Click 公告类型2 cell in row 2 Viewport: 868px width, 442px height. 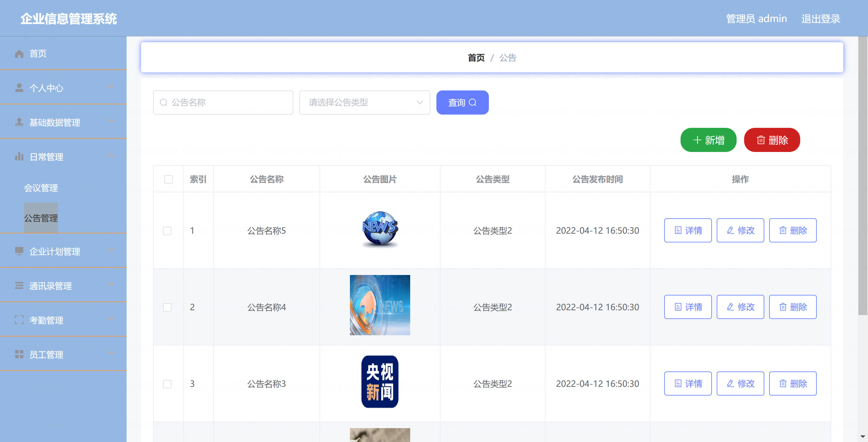493,307
